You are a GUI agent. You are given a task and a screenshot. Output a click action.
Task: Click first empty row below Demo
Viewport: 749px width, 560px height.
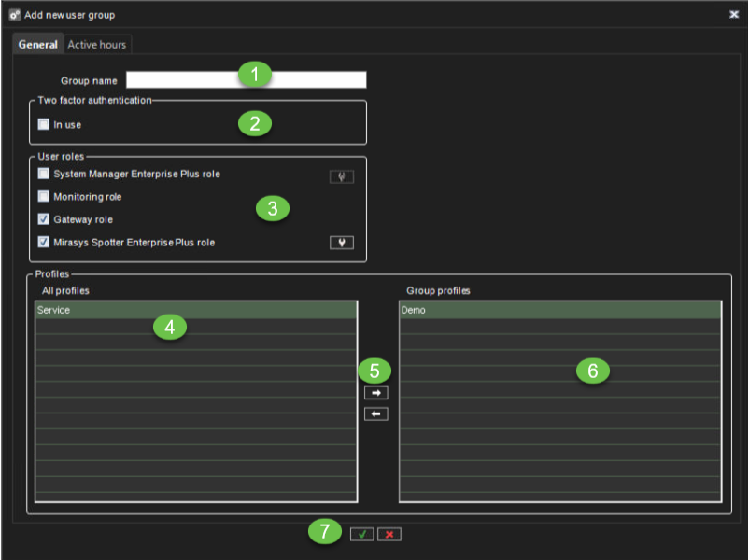(x=560, y=327)
